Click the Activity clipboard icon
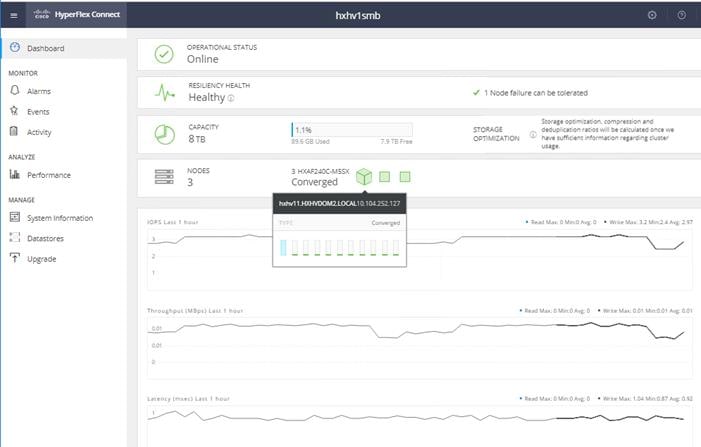 [x=14, y=131]
